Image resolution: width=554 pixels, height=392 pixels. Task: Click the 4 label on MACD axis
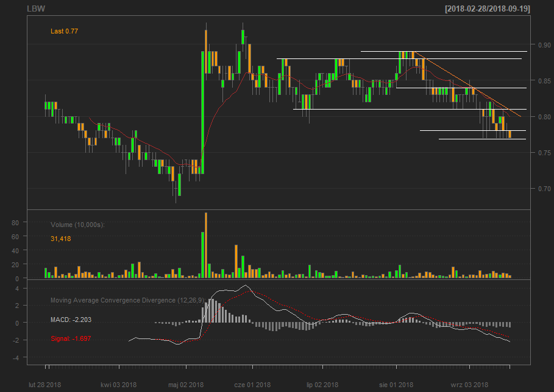point(17,289)
